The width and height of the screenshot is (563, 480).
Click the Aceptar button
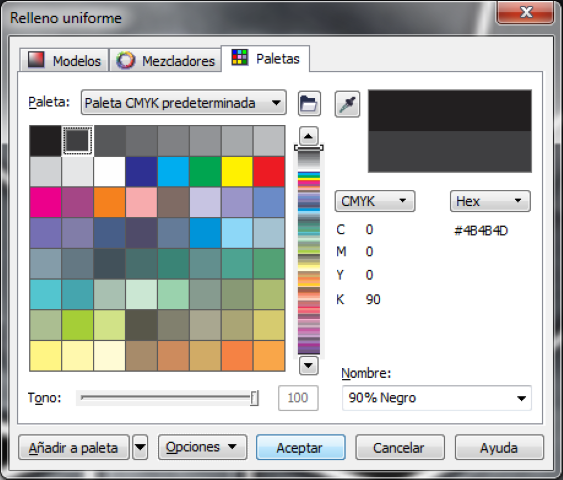tap(301, 448)
